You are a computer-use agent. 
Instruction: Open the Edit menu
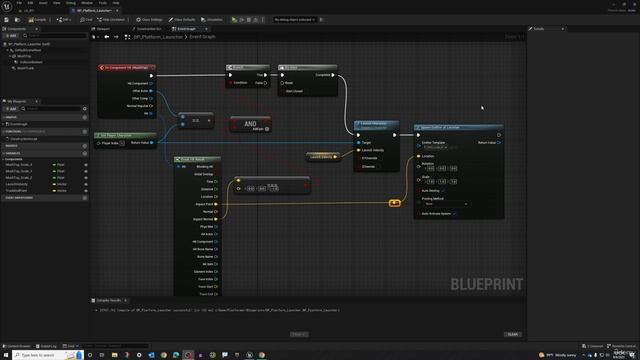[30, 3]
